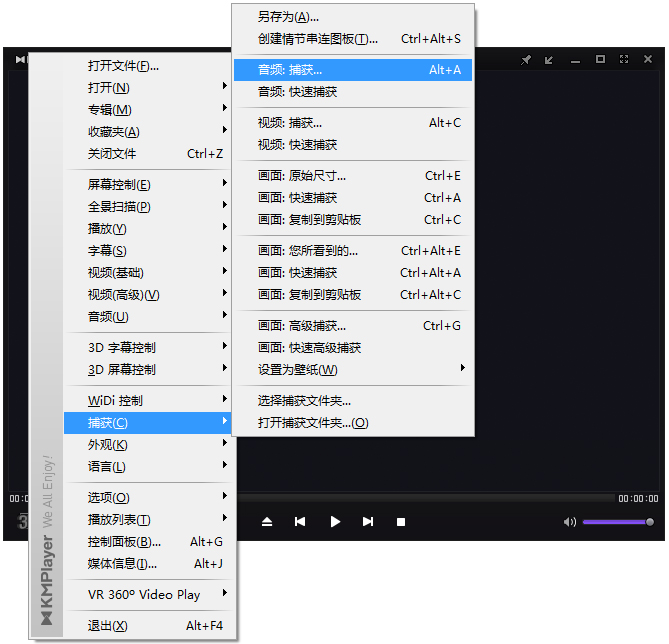Click the previous track button

click(x=300, y=522)
